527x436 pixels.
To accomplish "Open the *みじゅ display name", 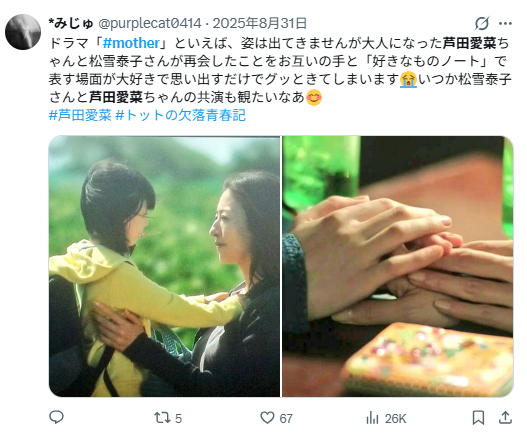I will (x=71, y=24).
